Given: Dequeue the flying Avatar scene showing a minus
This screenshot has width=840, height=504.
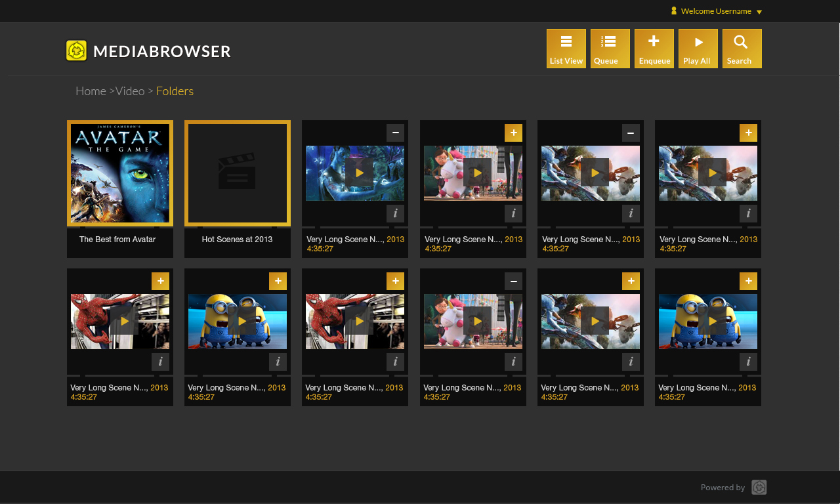Looking at the screenshot, I should [x=631, y=133].
